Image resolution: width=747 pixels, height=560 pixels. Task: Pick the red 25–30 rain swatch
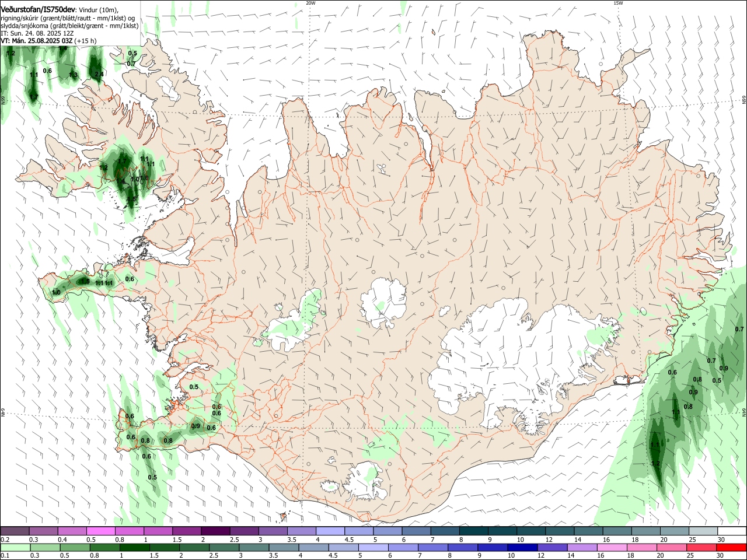(700, 548)
